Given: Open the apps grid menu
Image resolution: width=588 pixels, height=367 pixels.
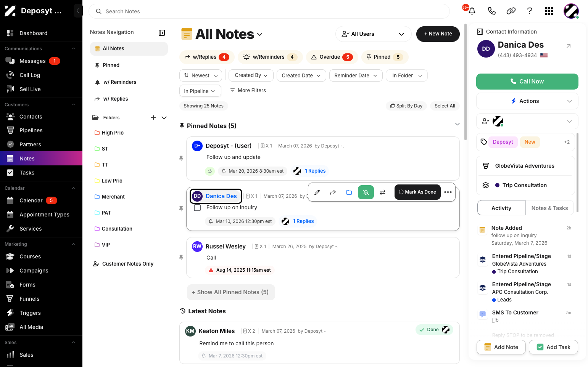Looking at the screenshot, I should click(549, 11).
